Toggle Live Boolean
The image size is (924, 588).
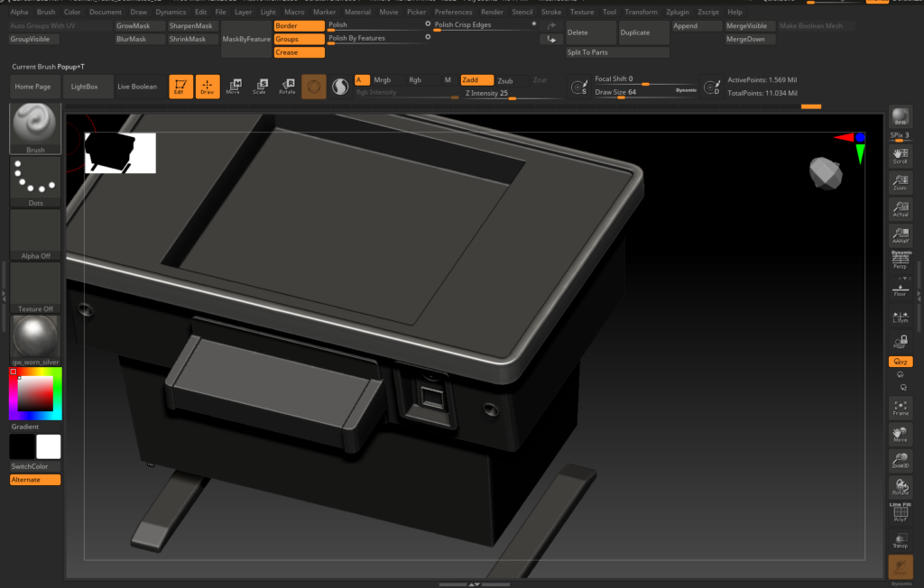click(x=137, y=87)
